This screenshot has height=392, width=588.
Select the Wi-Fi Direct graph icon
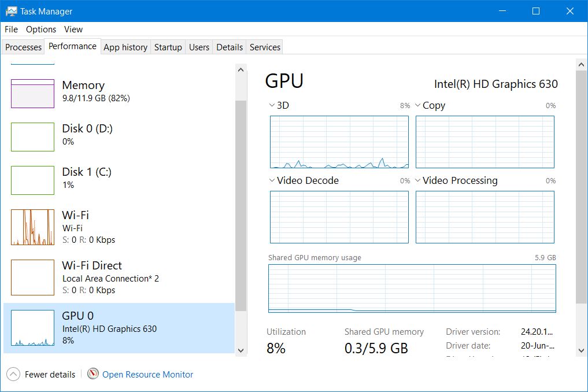tap(32, 278)
